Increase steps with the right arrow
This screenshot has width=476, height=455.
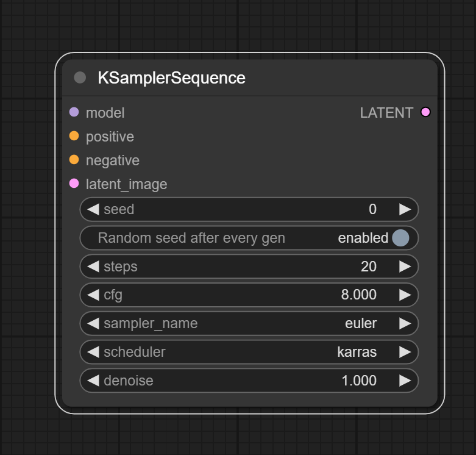click(405, 267)
